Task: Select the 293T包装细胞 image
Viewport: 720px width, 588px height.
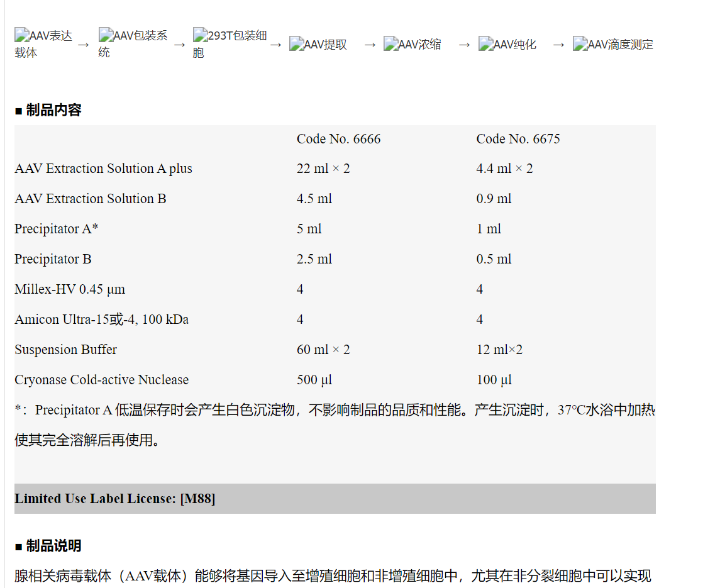Action: tap(230, 43)
